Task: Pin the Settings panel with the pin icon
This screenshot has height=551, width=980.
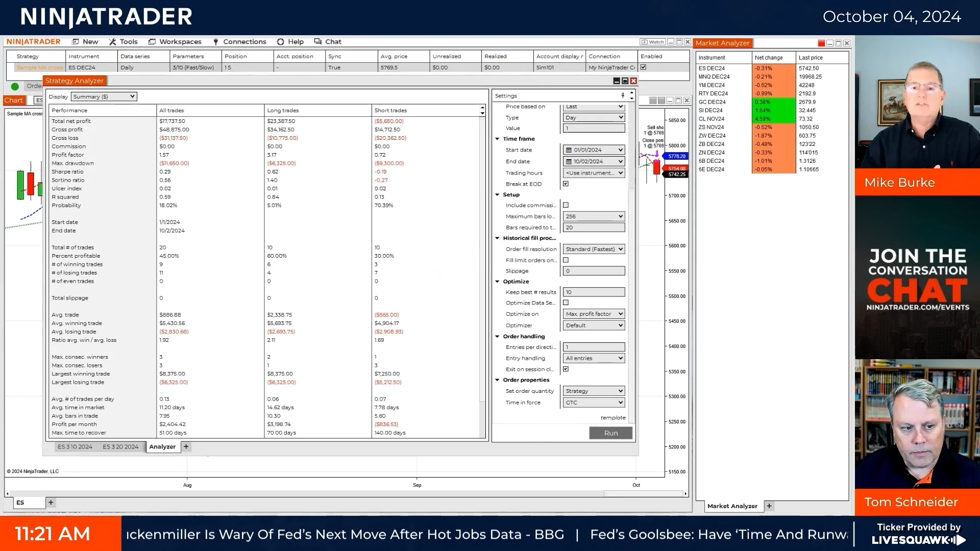Action: pos(623,95)
